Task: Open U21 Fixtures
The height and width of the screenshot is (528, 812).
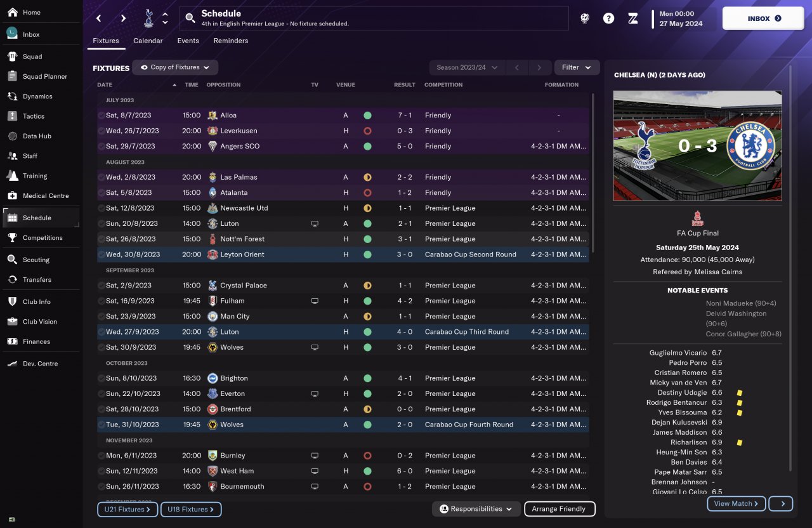Action: pyautogui.click(x=128, y=509)
